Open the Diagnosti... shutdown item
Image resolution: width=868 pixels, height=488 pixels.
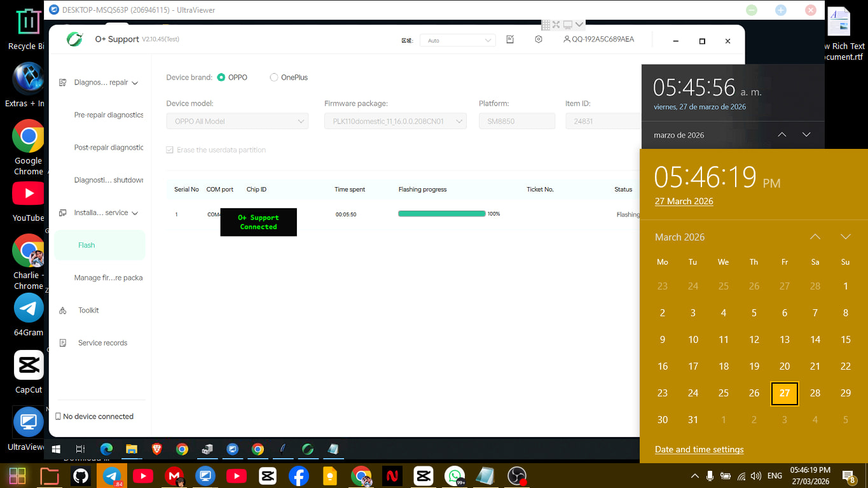(x=109, y=180)
